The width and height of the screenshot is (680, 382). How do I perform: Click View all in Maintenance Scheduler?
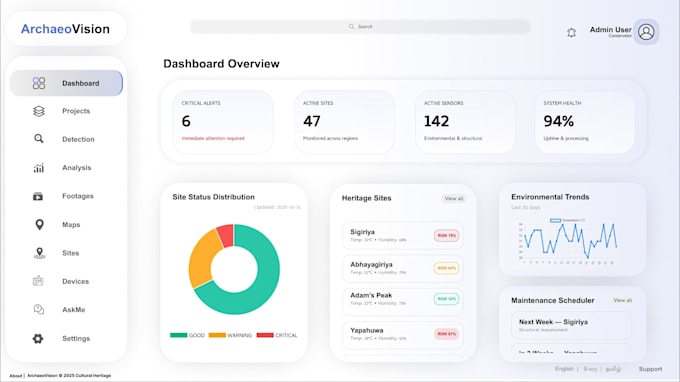tap(622, 300)
